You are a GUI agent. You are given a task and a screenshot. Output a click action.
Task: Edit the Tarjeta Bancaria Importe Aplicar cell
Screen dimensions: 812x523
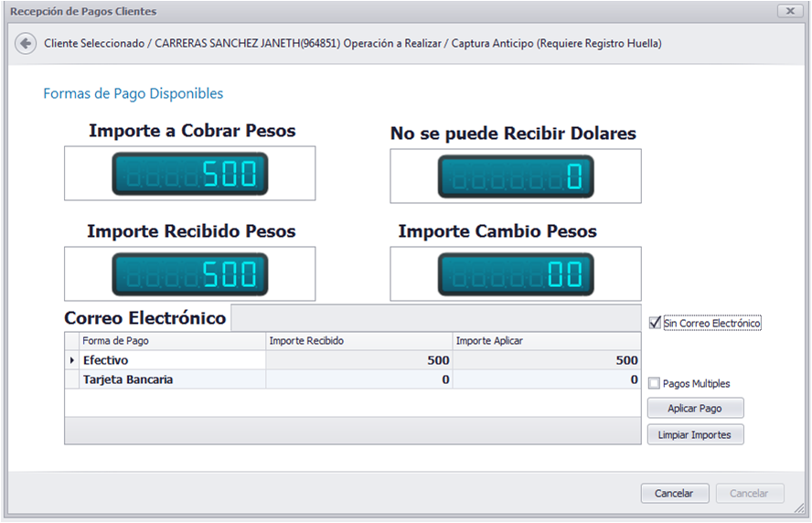click(546, 379)
